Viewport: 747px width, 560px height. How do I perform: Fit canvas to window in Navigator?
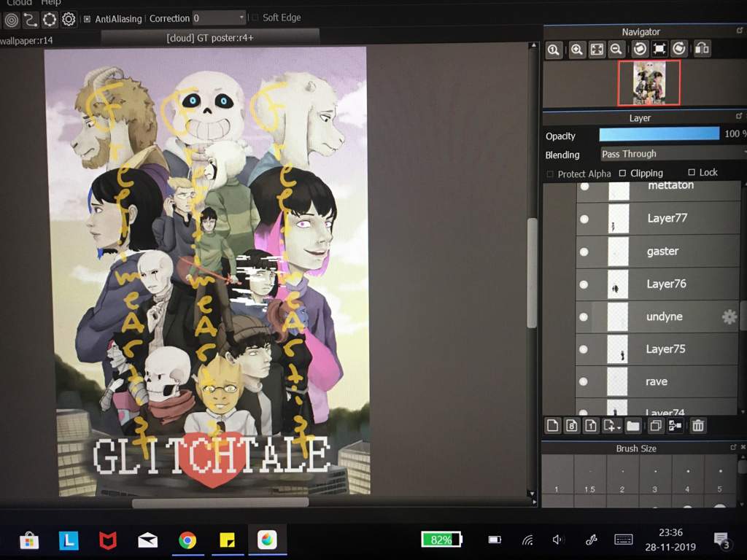pos(597,50)
